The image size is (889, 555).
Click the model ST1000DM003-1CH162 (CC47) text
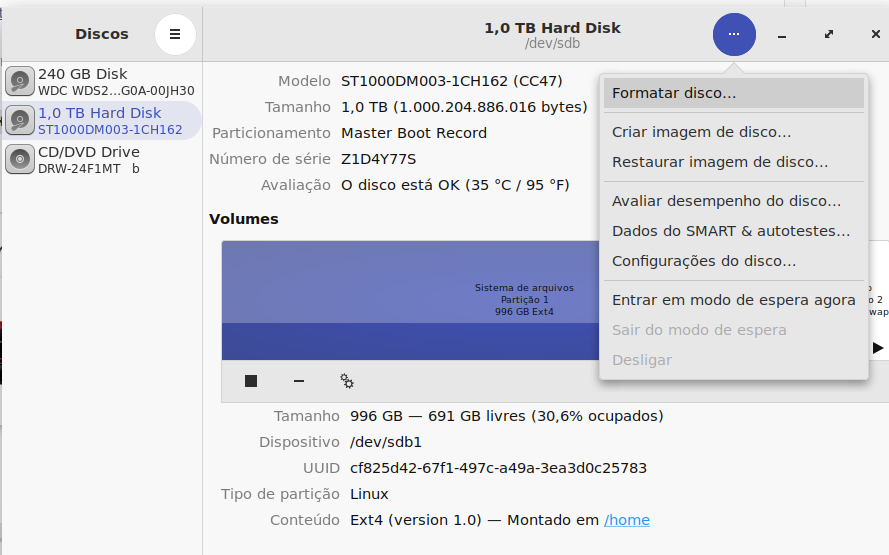click(x=451, y=81)
